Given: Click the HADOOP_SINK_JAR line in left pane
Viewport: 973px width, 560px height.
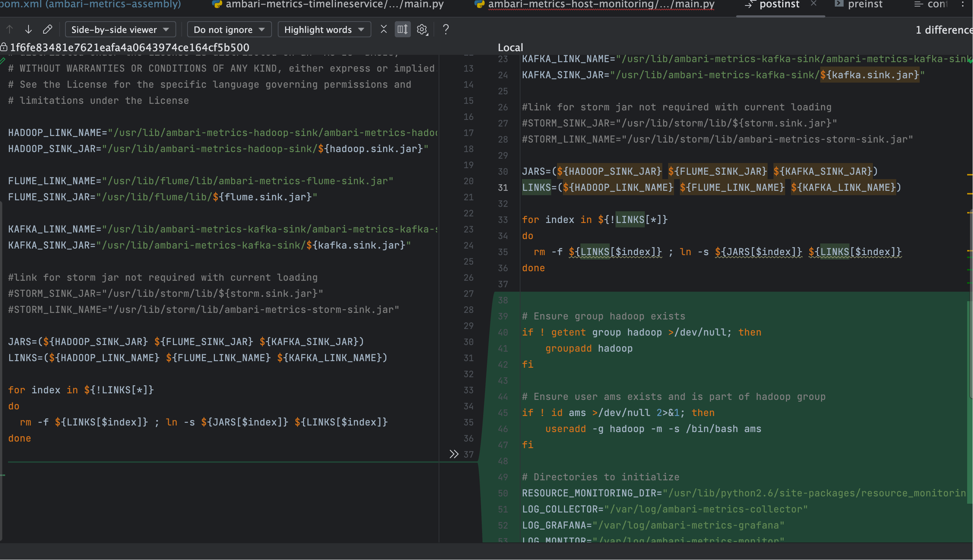Looking at the screenshot, I should pyautogui.click(x=218, y=149).
